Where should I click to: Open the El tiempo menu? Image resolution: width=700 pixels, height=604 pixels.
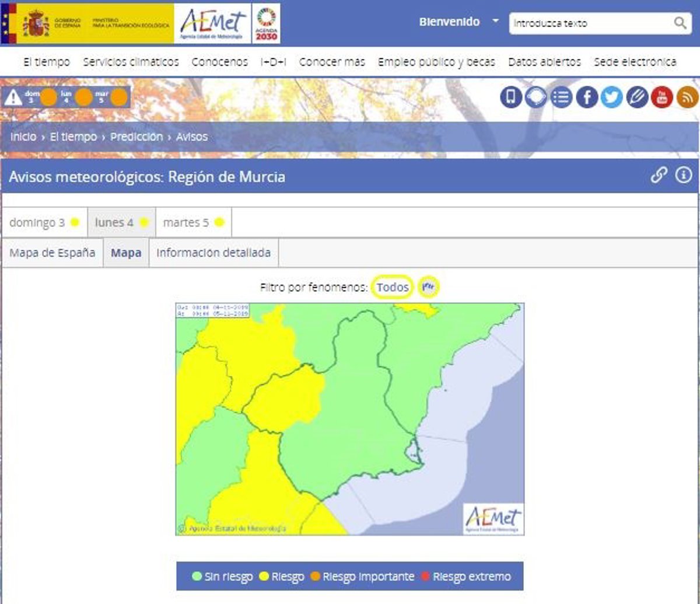pyautogui.click(x=47, y=62)
